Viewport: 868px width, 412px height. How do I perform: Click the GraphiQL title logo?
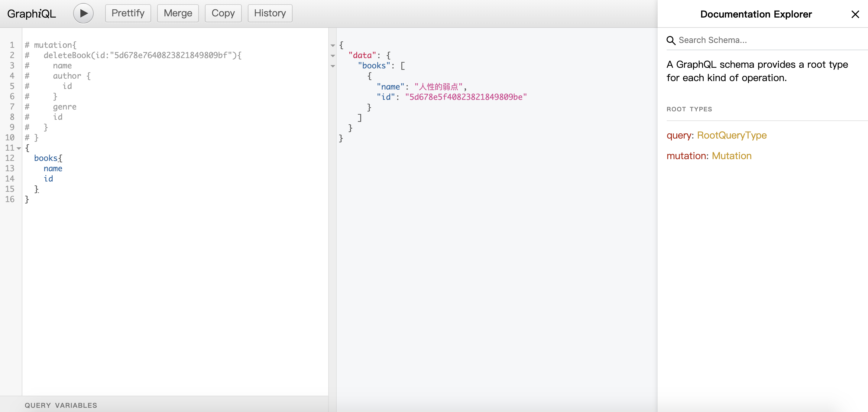[31, 14]
